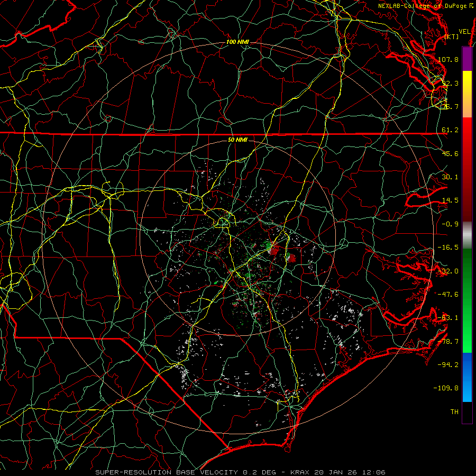Click the -32.0 legend value
This screenshot has width=476, height=476.
point(448,271)
